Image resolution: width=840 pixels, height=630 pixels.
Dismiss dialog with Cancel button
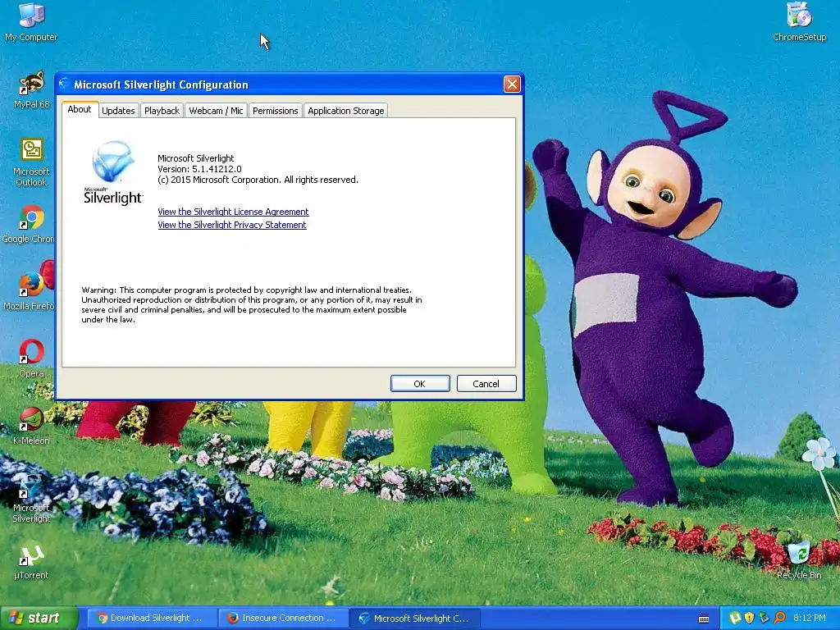point(486,384)
